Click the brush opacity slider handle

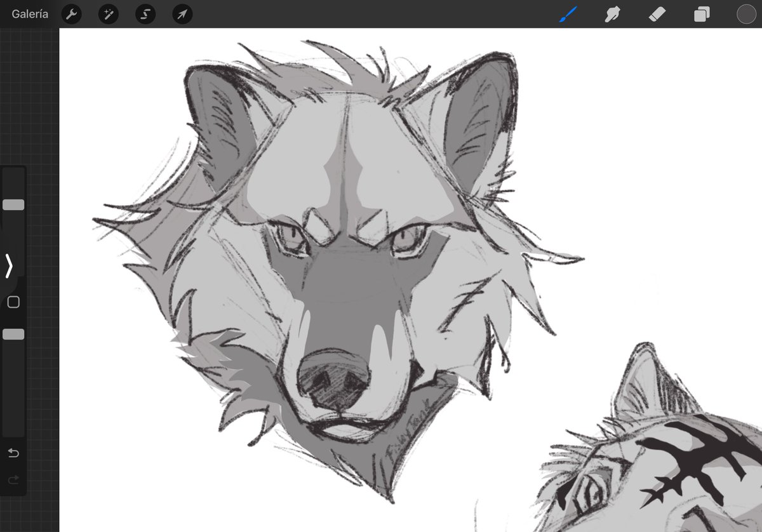coord(13,334)
